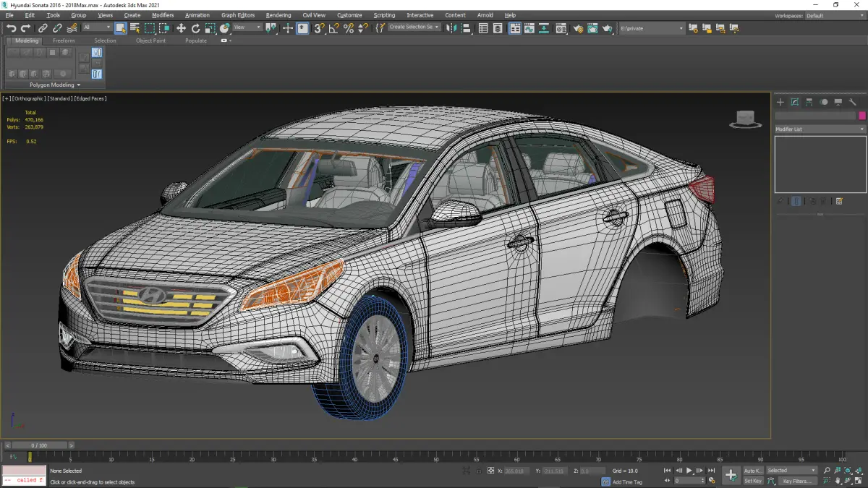Open the Hierarchy command panel tab
This screenshot has height=488, width=868.
(809, 102)
